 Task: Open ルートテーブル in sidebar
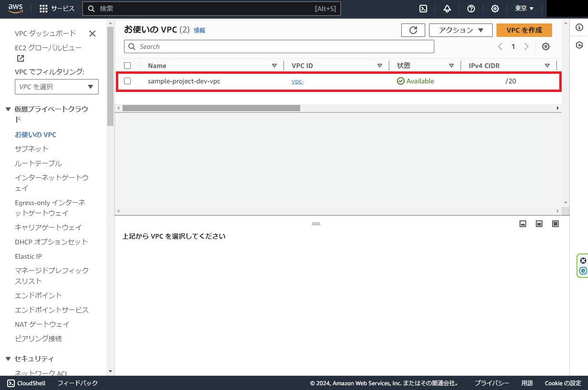38,163
